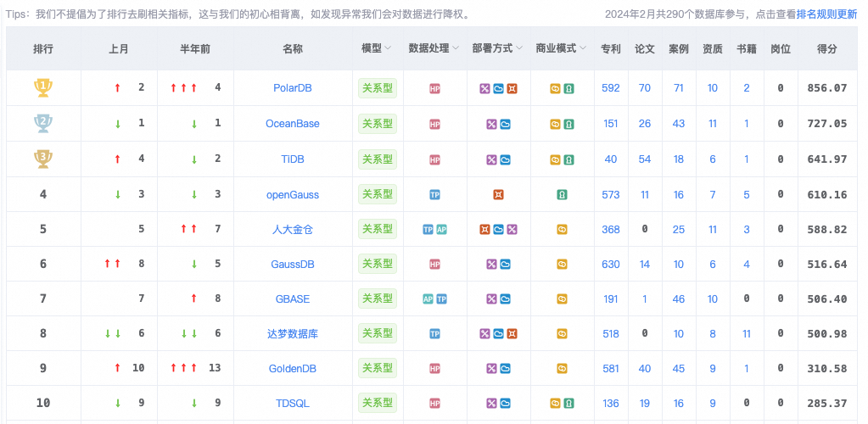Click the yellow link icon in the GaussDB row
This screenshot has height=424, width=868.
[562, 265]
